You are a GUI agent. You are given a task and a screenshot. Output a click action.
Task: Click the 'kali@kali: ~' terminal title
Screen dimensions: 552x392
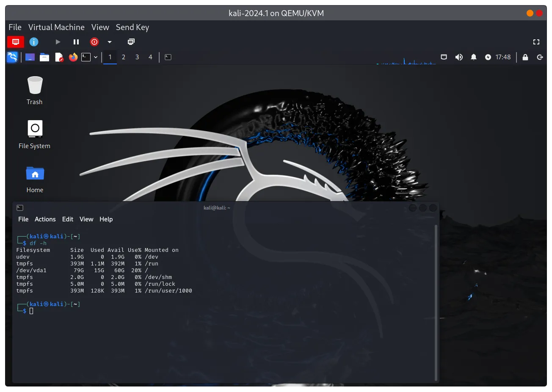point(217,208)
